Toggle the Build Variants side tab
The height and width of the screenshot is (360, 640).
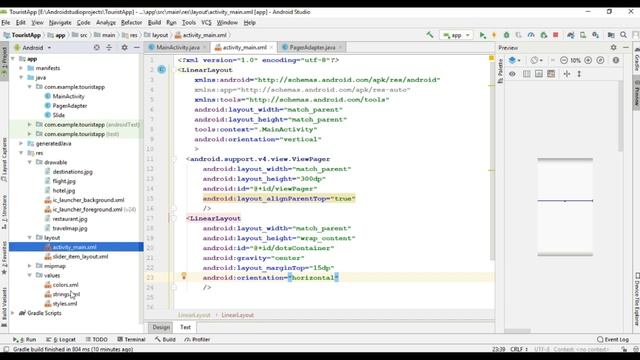click(4, 307)
